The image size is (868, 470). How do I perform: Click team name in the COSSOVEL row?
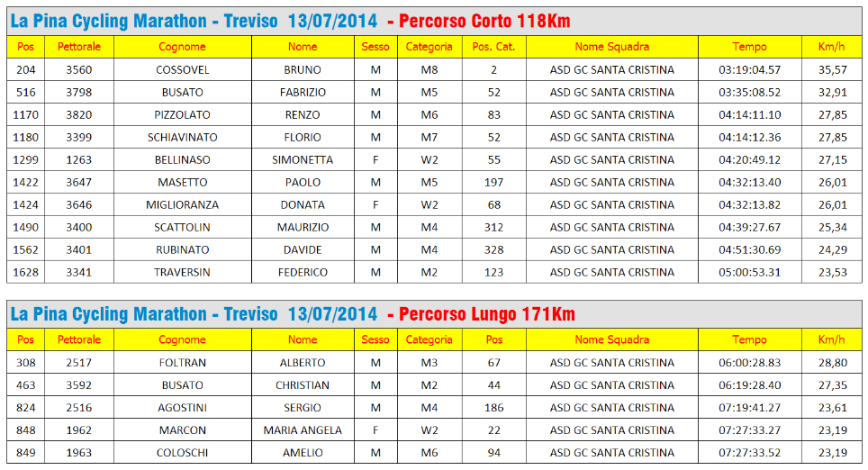click(x=611, y=69)
